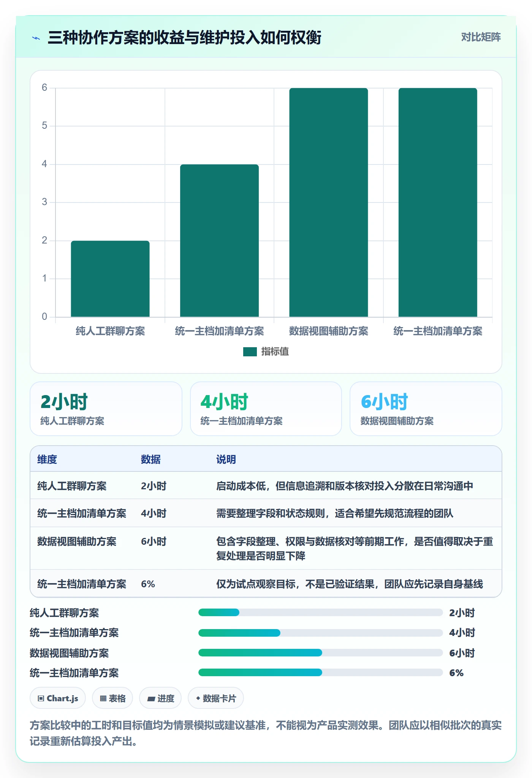Click the chart bar for 数据视图辅助方案
The width and height of the screenshot is (532, 778).
pos(329,202)
